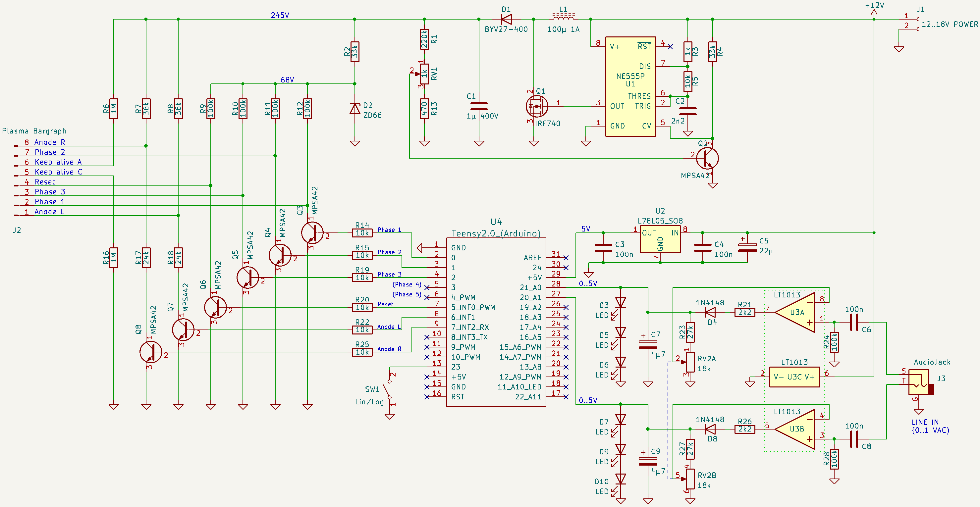980x507 pixels.
Task: Select the Plasma Bargraph text label
Action: [x=34, y=131]
